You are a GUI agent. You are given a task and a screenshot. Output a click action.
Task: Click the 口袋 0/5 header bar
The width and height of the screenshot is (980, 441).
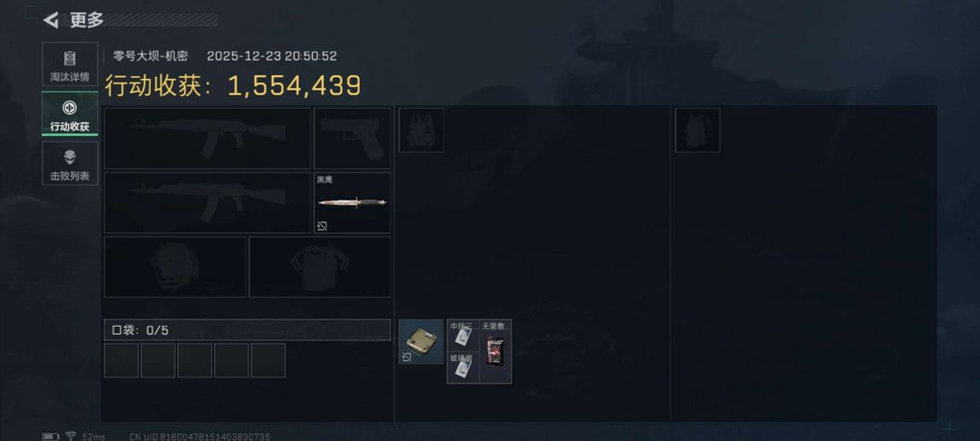(248, 329)
